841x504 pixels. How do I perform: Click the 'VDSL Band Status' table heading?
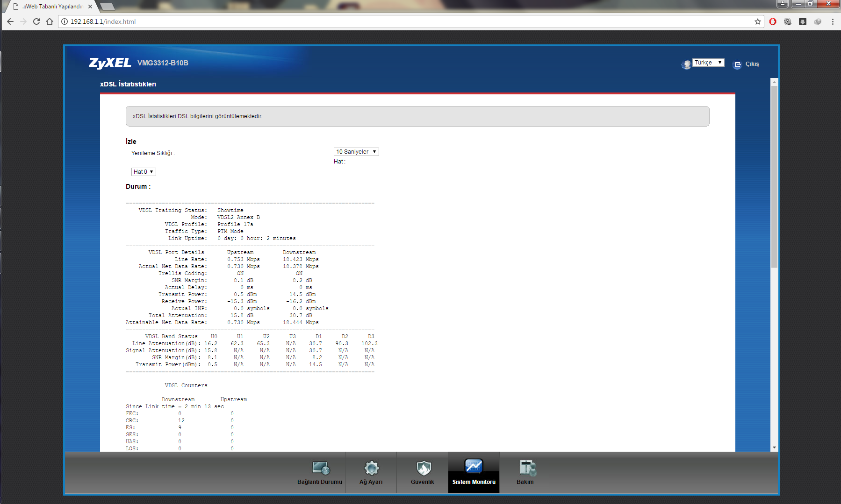point(171,337)
